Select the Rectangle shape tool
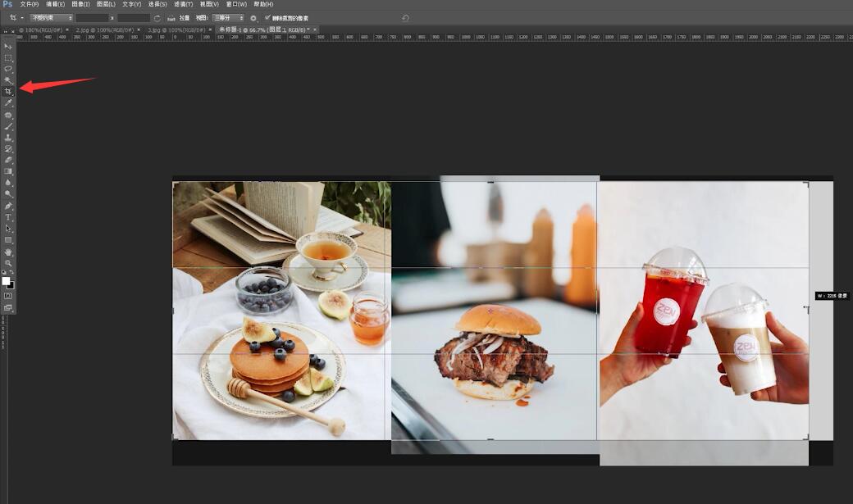The height and width of the screenshot is (504, 853). [x=8, y=240]
